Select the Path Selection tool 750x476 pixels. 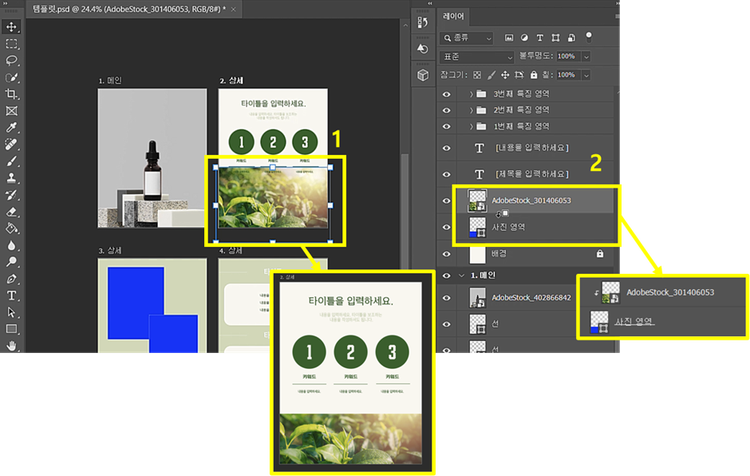point(11,312)
